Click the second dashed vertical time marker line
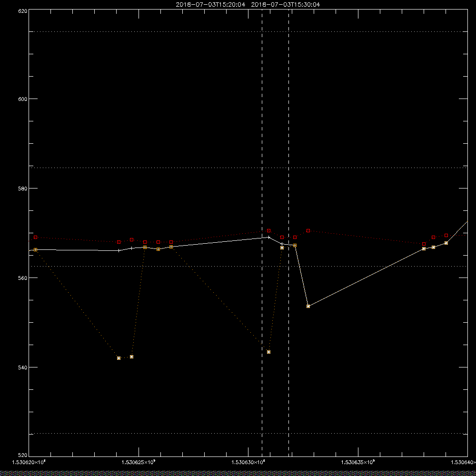This screenshot has width=476, height=476. [x=289, y=233]
